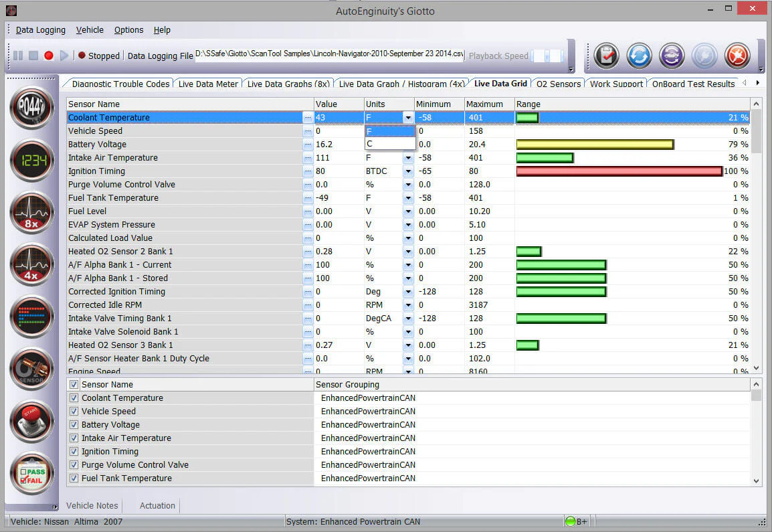The image size is (772, 532).
Task: Open units dropdown for Ignition Timing
Action: pyautogui.click(x=408, y=171)
